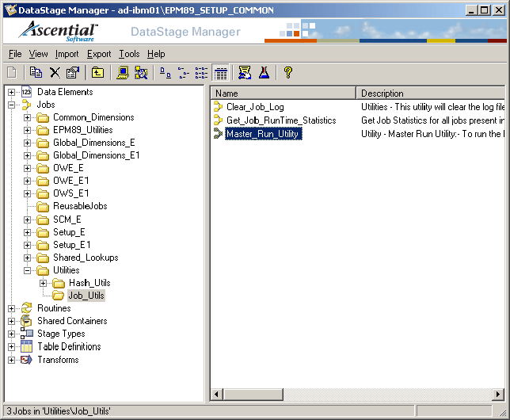Expand the Routines node

[x=11, y=308]
